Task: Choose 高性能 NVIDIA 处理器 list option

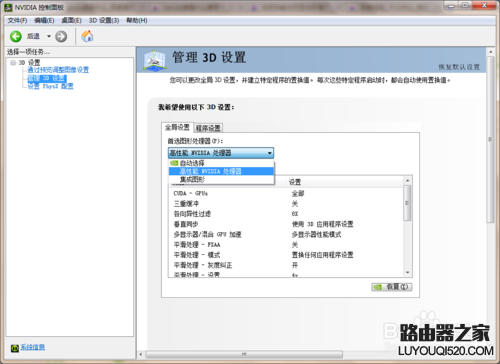Action: [x=221, y=171]
